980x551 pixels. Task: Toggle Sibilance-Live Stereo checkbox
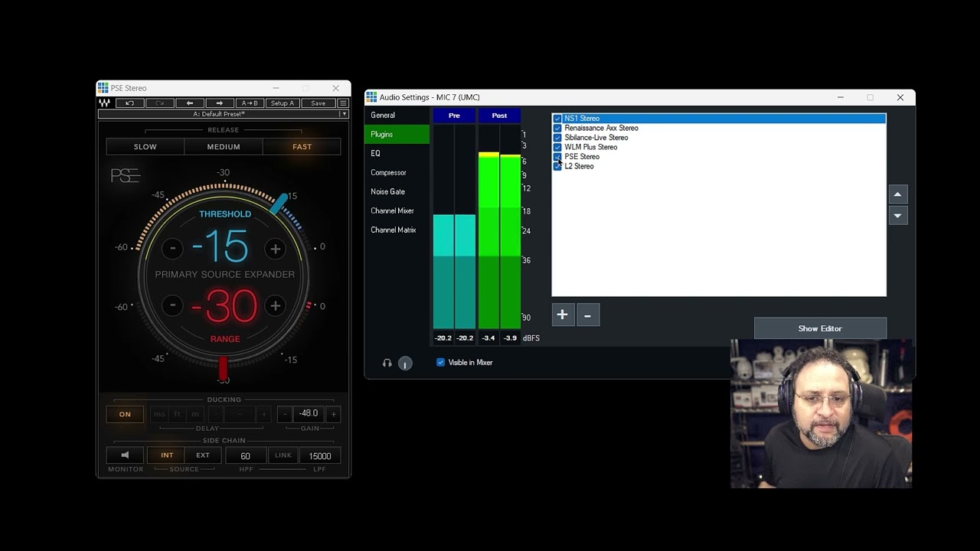tap(557, 138)
